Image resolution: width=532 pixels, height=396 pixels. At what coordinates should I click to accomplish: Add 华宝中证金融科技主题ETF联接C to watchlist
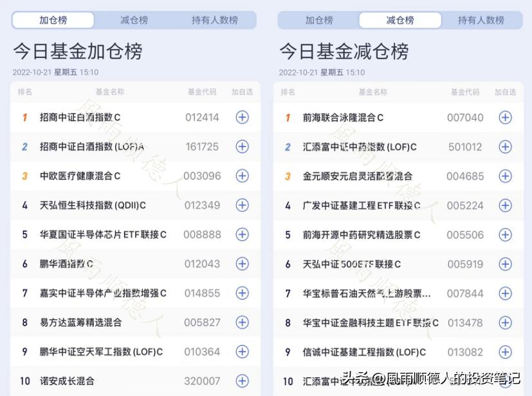[505, 323]
